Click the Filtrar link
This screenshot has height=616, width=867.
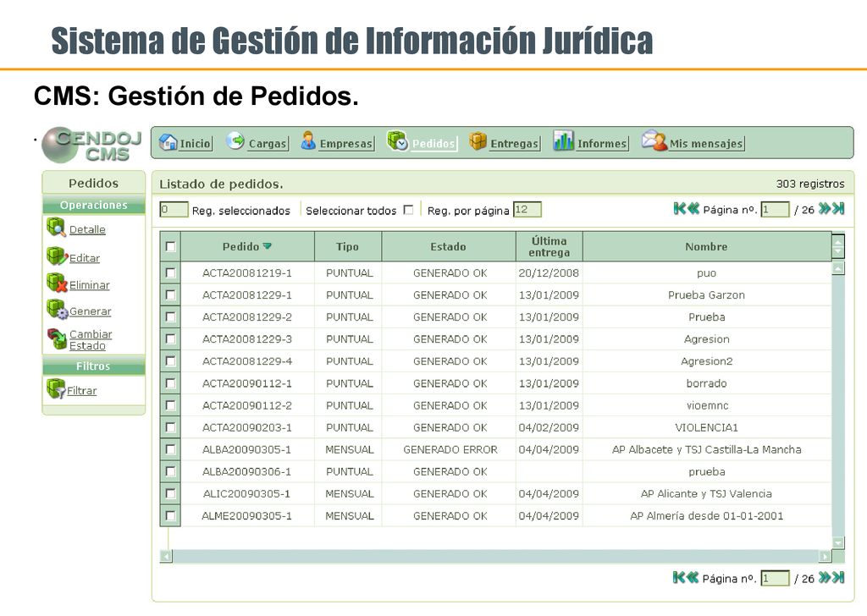click(82, 391)
